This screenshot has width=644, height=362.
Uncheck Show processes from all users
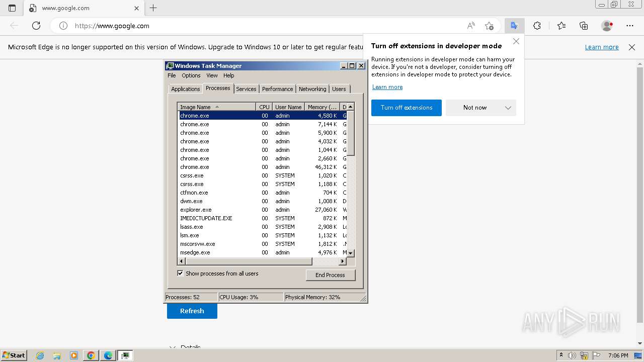180,274
